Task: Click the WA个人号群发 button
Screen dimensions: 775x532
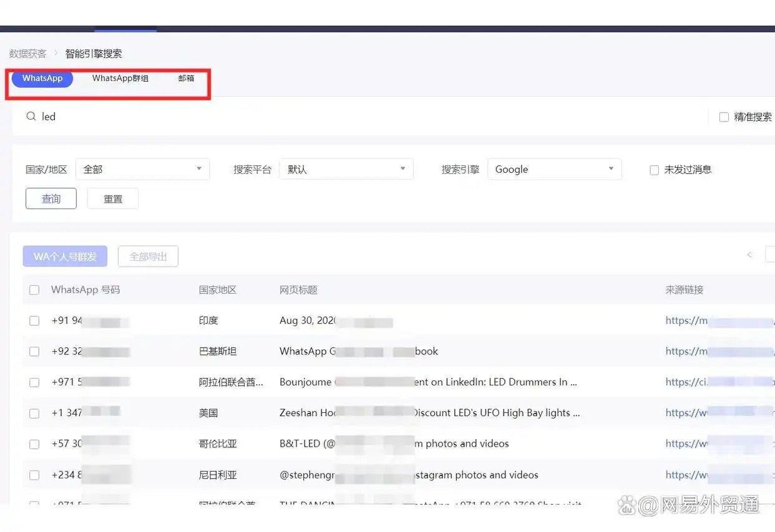Action: click(65, 256)
